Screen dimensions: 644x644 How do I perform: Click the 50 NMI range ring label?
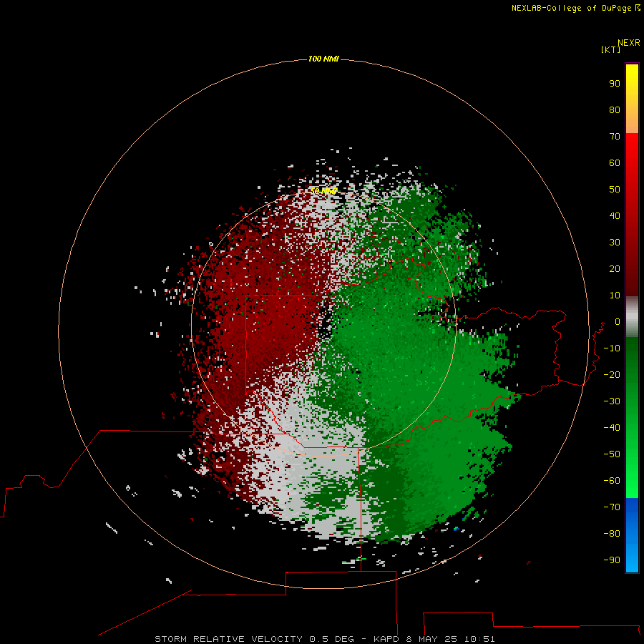323,191
